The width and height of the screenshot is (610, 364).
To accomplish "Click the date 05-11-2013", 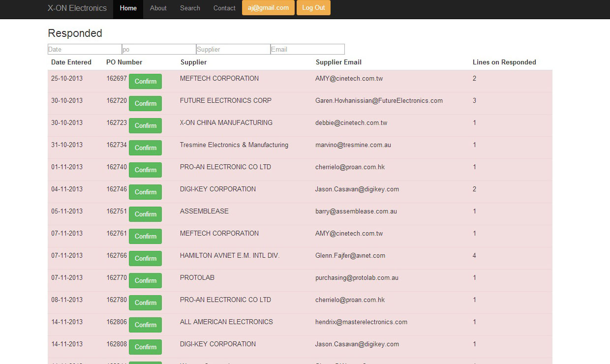I will [67, 211].
